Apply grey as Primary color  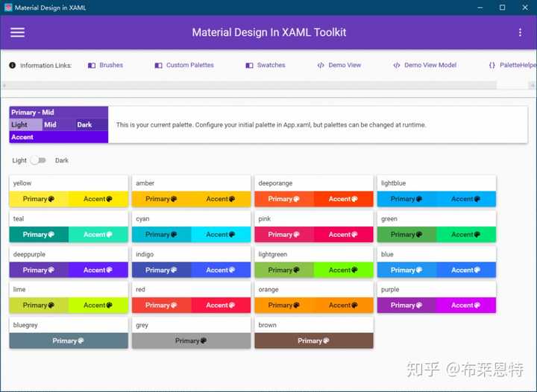click(191, 341)
